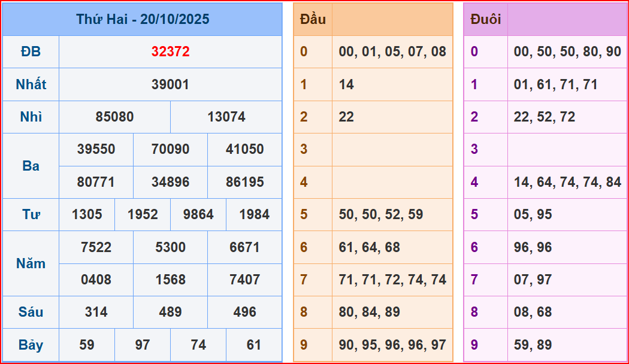Screen dimensions: 629x364
Task: Click third prize number 70090
Action: point(171,150)
